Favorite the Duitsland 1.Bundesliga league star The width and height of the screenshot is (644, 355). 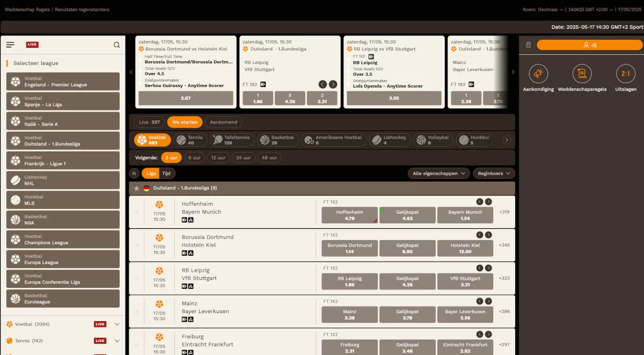(x=137, y=189)
